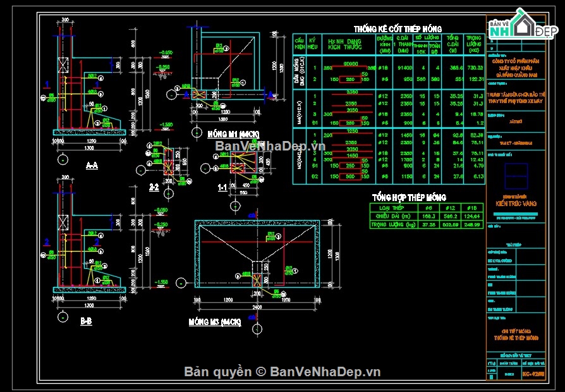Viewport: 565px width, 392px height.
Task: Select the 6.13 weight cell
Action: [478, 176]
